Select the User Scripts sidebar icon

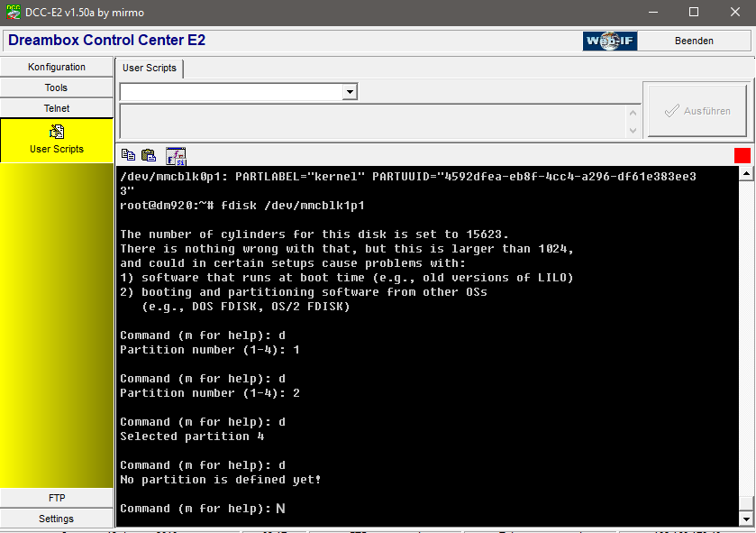tap(56, 133)
